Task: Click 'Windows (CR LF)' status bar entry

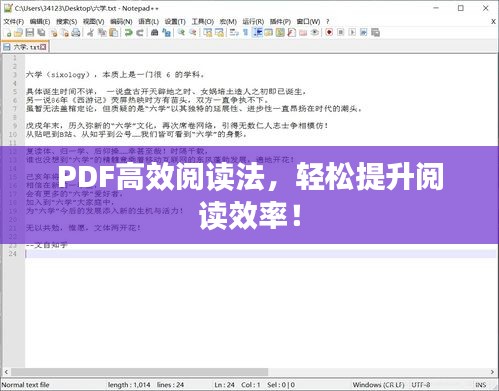Action: click(378, 385)
